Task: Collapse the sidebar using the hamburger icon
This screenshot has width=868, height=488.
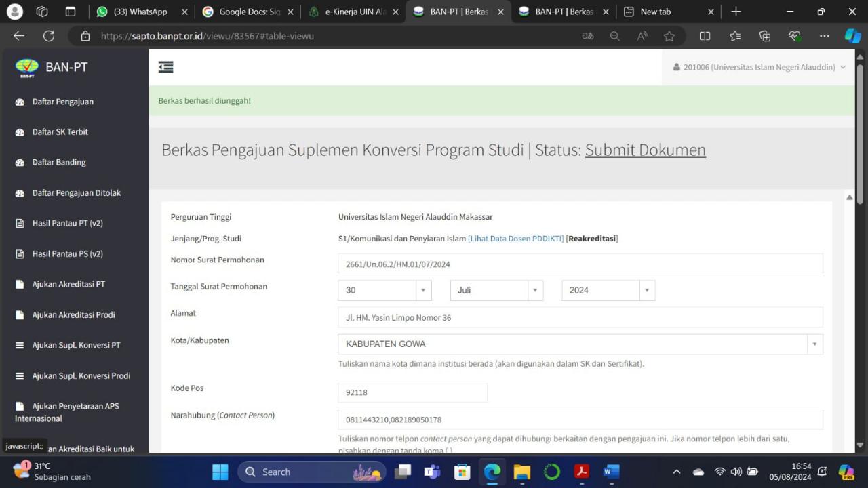Action: click(165, 67)
